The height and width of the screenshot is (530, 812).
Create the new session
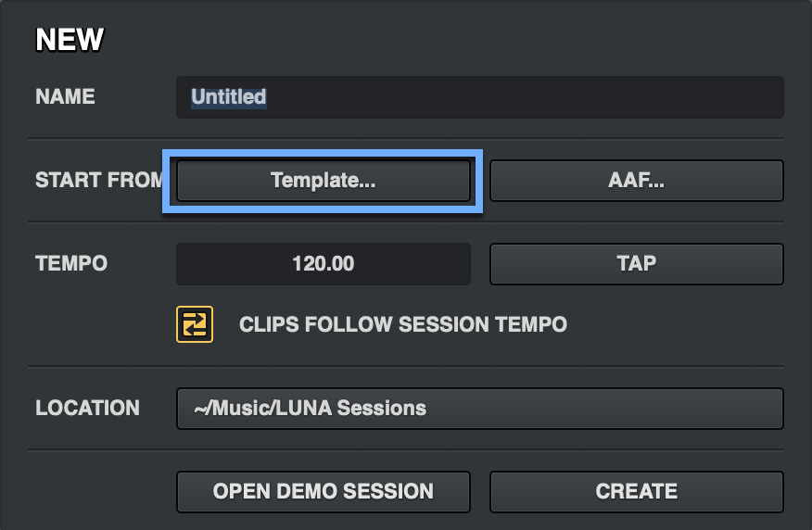636,492
